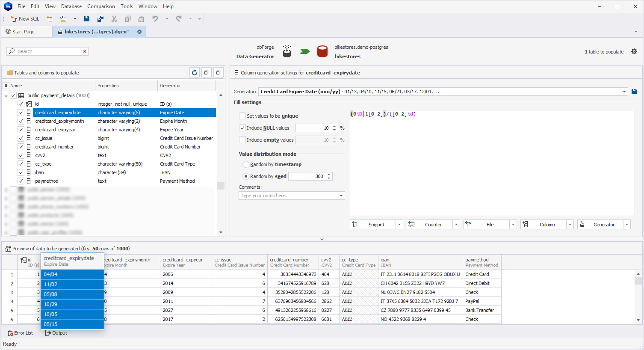The width and height of the screenshot is (644, 350).
Task: Open the Comments dropdown arrow
Action: [341, 196]
